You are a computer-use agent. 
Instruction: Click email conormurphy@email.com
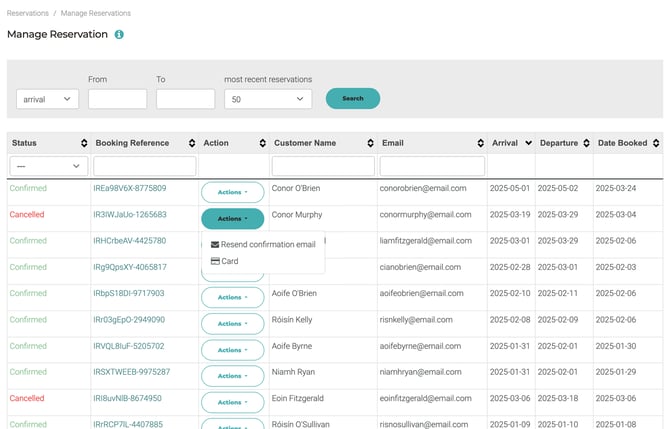[426, 214]
